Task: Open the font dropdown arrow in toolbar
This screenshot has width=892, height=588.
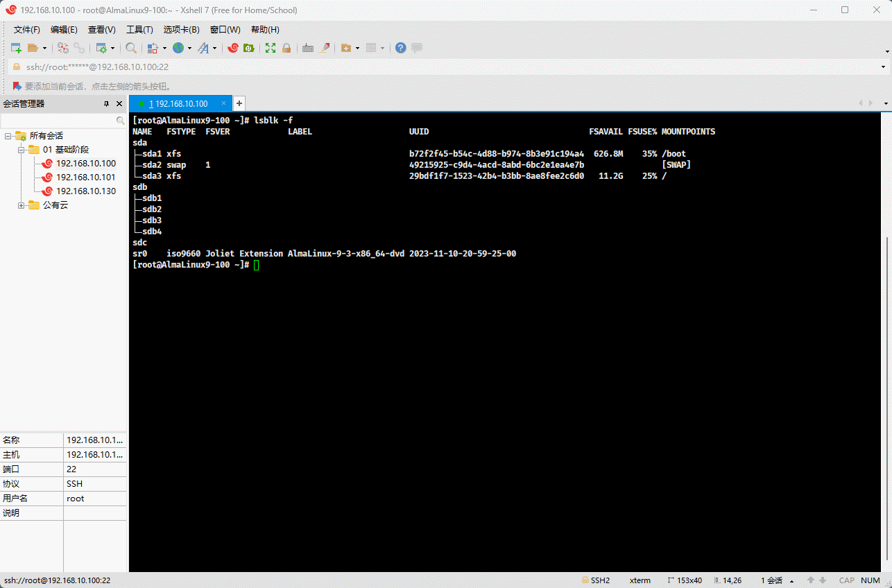Action: pyautogui.click(x=214, y=49)
